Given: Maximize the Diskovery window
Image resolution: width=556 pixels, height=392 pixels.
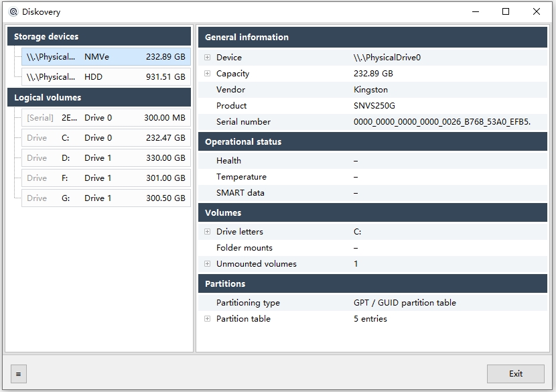Looking at the screenshot, I should [x=506, y=11].
